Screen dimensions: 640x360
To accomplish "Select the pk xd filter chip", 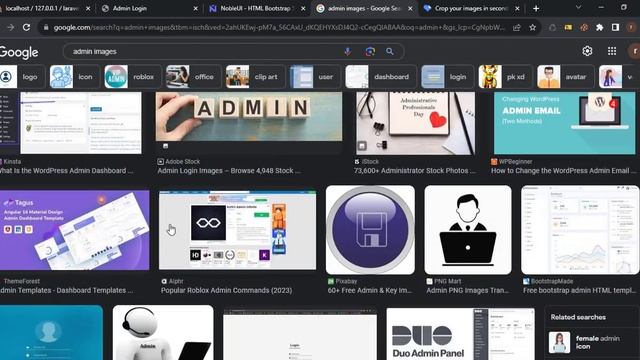I will pos(505,77).
